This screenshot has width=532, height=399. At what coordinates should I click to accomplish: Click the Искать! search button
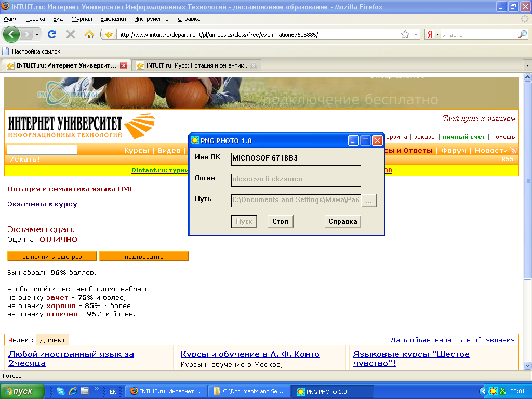[x=24, y=159]
